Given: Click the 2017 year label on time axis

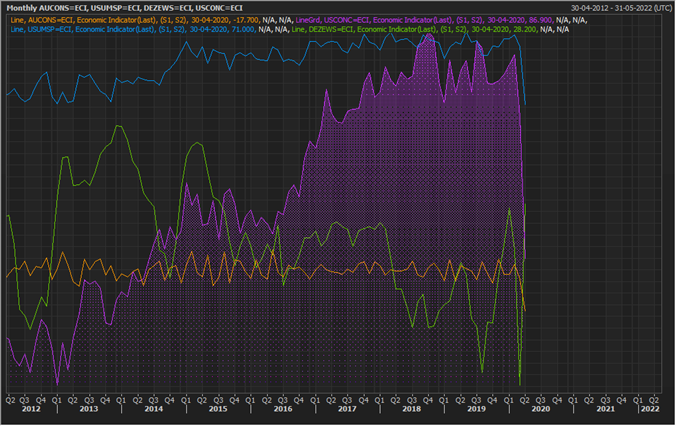Looking at the screenshot, I should [347, 409].
